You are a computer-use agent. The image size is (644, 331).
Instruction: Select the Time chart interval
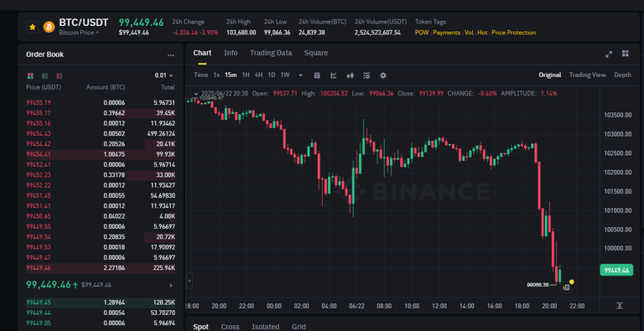[x=201, y=75]
